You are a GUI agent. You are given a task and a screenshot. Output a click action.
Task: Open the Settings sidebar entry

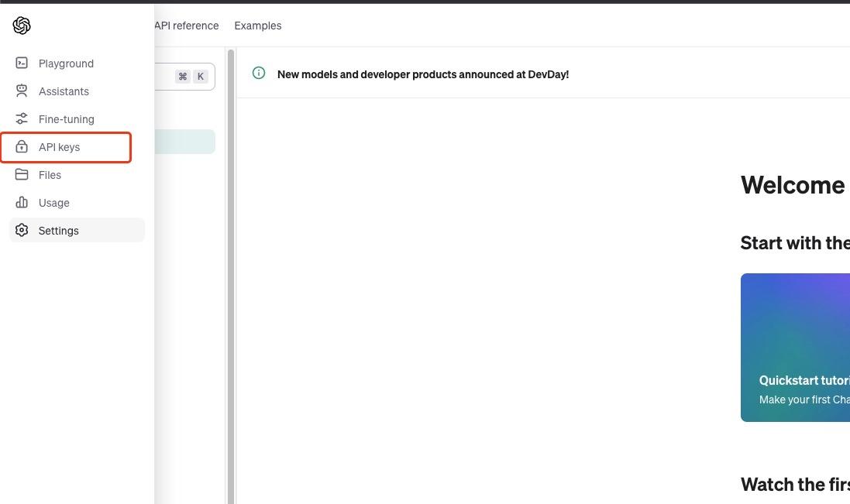[x=58, y=230]
